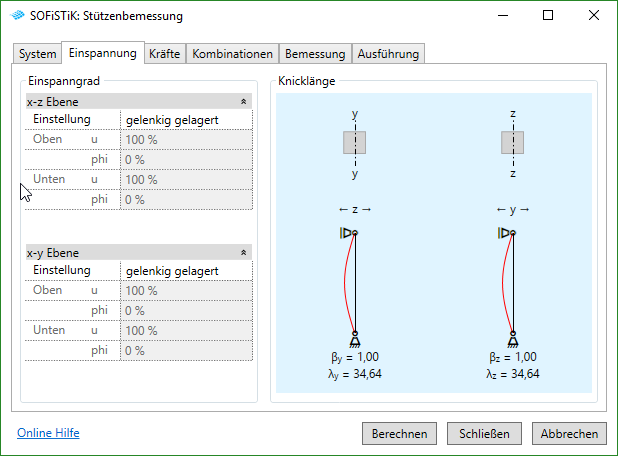The height and width of the screenshot is (456, 618).
Task: Click the SOFiSTiK app icon in title bar
Action: (x=20, y=16)
